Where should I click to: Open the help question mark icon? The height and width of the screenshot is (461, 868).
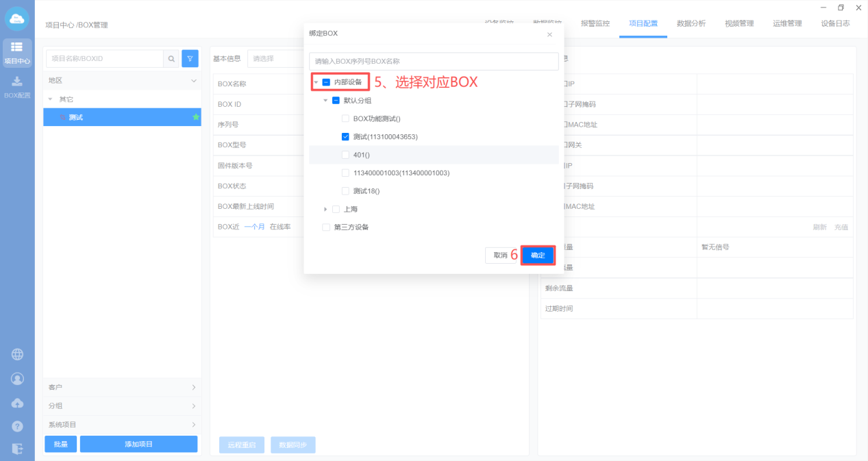click(17, 426)
